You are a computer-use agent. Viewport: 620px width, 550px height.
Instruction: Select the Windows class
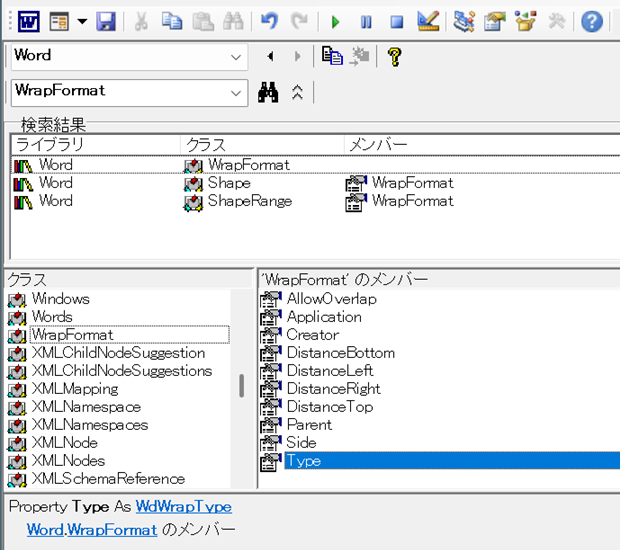[60, 299]
